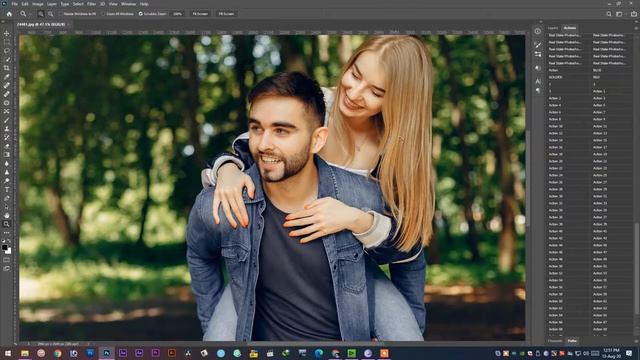Run the BLUE action button
The width and height of the screenshot is (640, 360).
click(x=612, y=70)
